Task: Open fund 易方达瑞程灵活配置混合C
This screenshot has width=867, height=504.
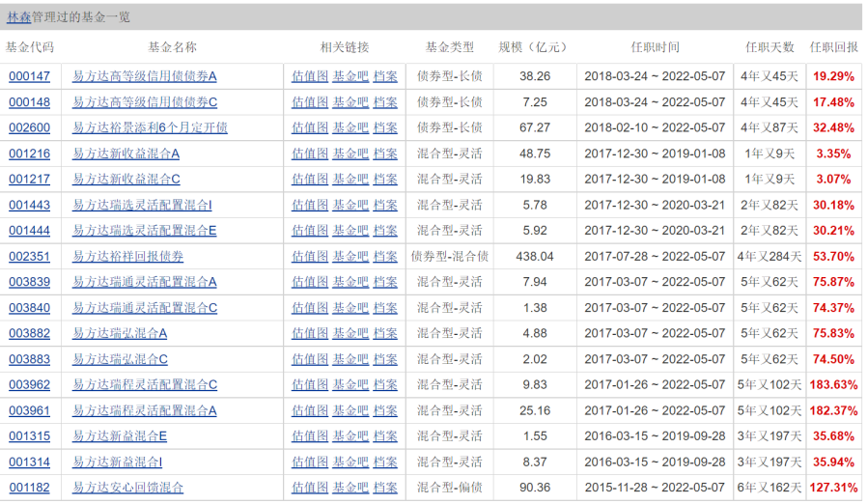Action: point(145,385)
